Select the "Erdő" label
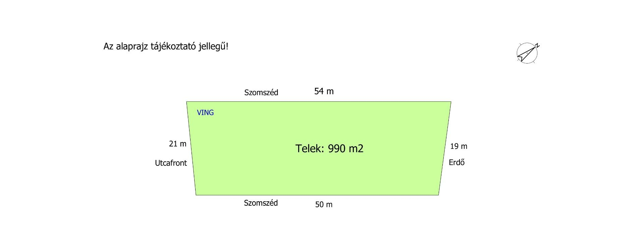 pyautogui.click(x=457, y=162)
